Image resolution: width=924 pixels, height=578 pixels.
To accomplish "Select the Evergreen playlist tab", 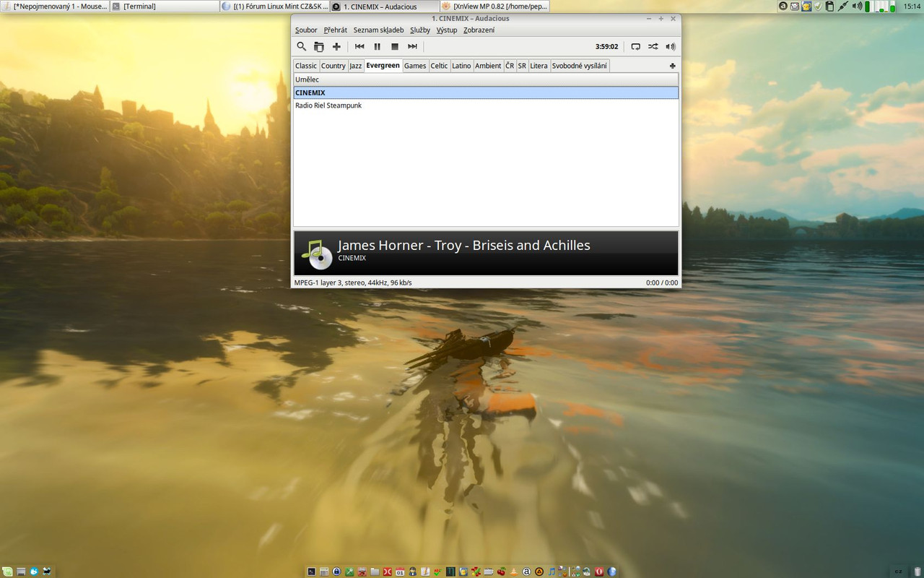I will click(x=383, y=66).
